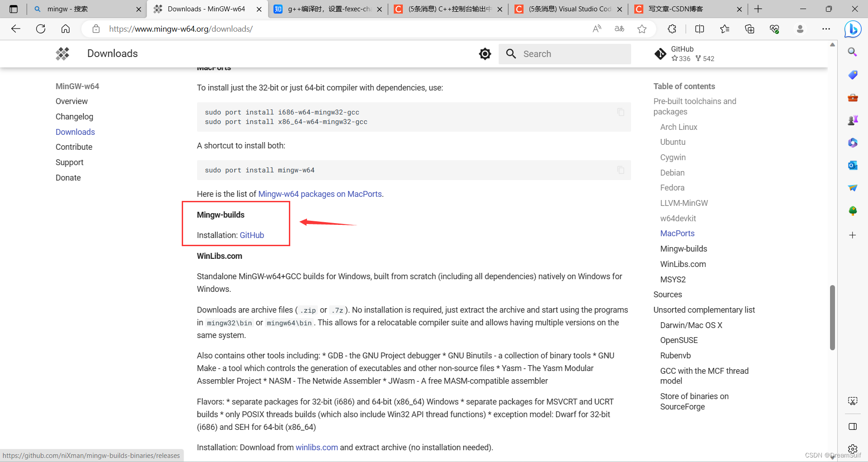The image size is (868, 462).
Task: Click the page vertical scrollbar thumb
Action: point(832,317)
